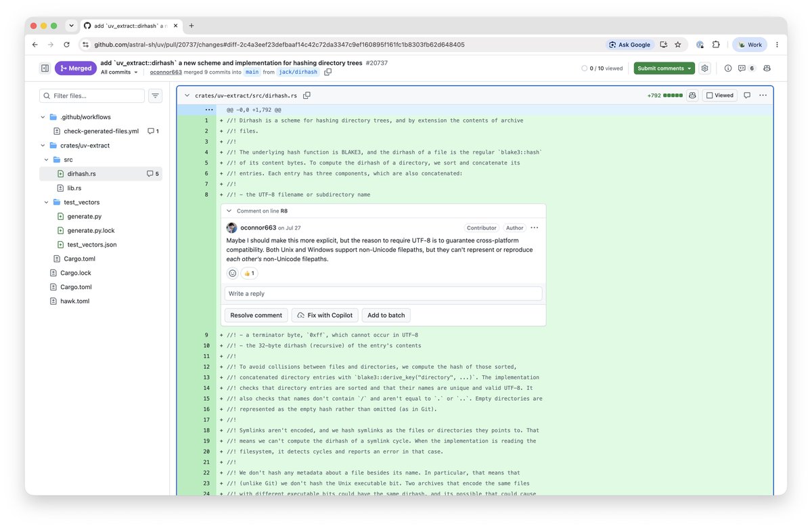Expand hidden lines above the diff hunk
Screen dimensions: 812x528
(209, 110)
